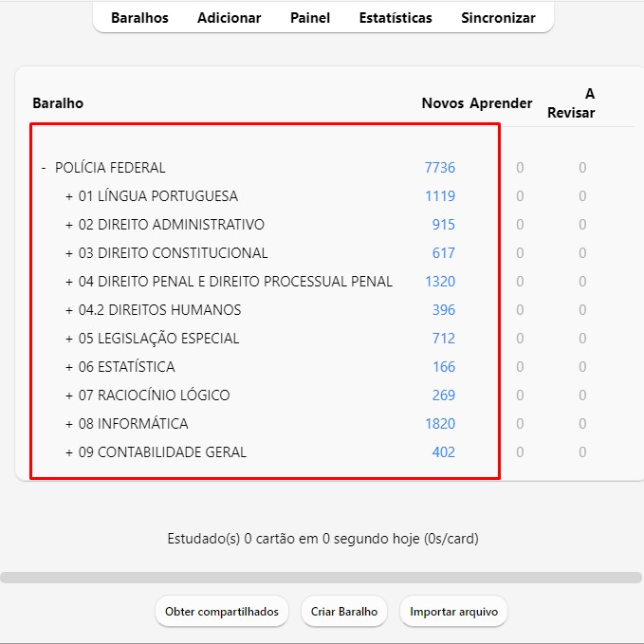This screenshot has width=644, height=644.
Task: Open 03 DIREITO CONSTITUCIONAL deck
Action: (x=173, y=252)
